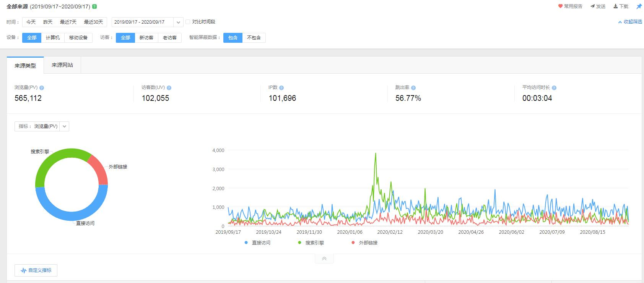
Task: Click help icon beside 平均访问时长
Action: [554, 88]
